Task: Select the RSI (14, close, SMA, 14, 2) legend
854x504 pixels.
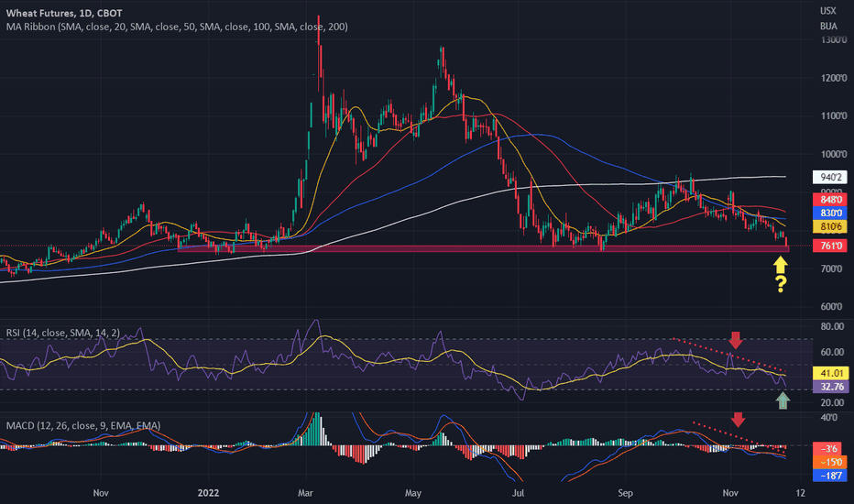Action: (x=63, y=333)
